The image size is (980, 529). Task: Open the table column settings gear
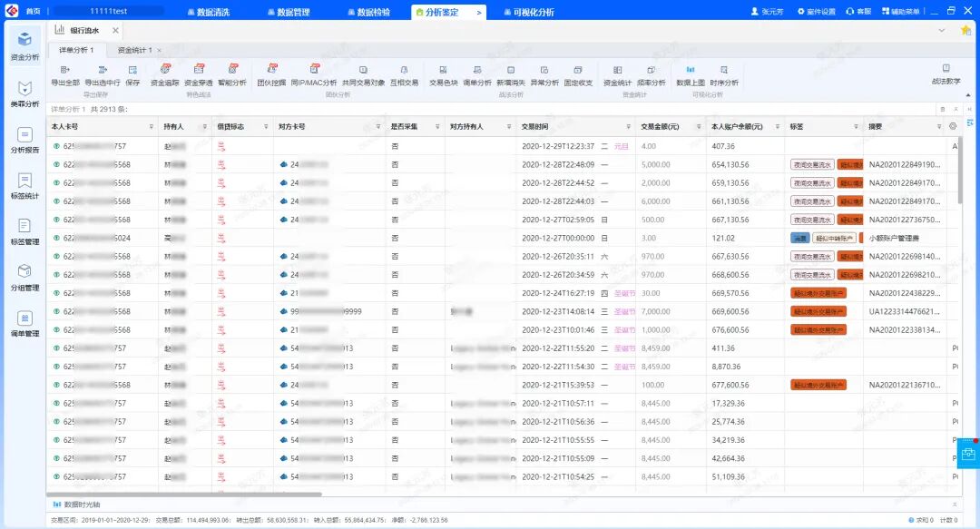click(953, 126)
